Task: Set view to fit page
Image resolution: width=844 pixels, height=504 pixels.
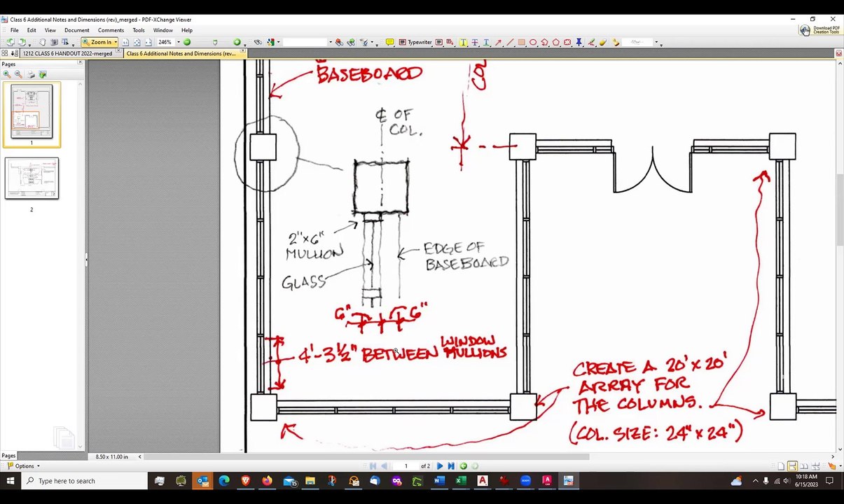Action: [x=137, y=42]
